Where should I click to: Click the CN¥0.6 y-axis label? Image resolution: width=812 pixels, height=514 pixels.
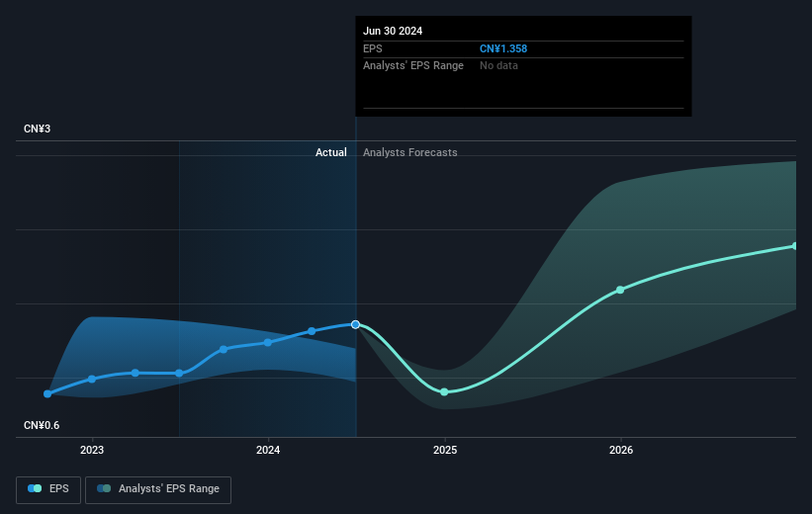click(42, 425)
